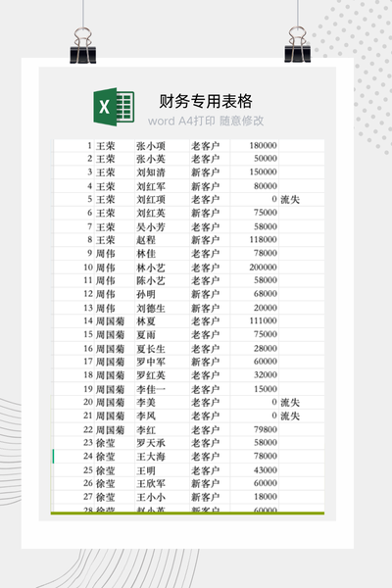
Task: Click the amount 15000
Action: (x=266, y=389)
